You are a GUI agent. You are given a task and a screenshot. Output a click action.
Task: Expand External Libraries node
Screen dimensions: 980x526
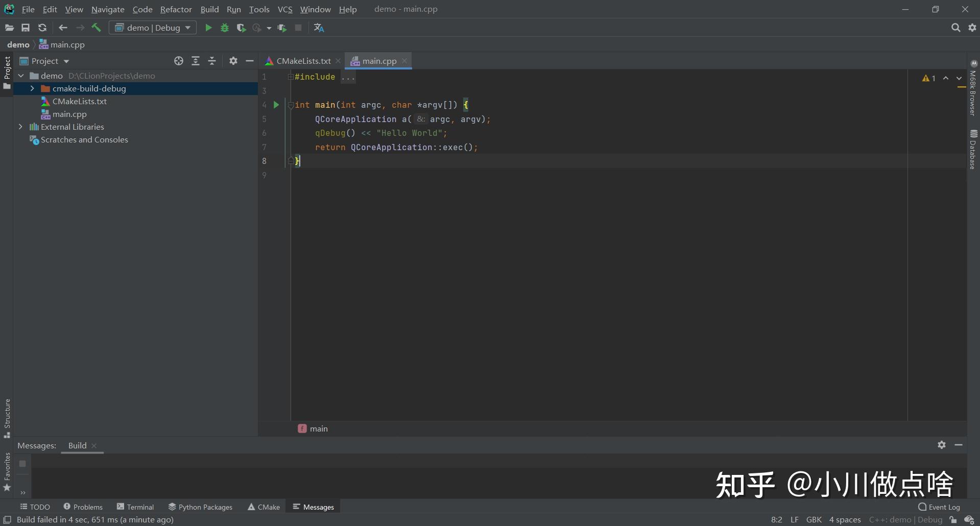coord(20,127)
